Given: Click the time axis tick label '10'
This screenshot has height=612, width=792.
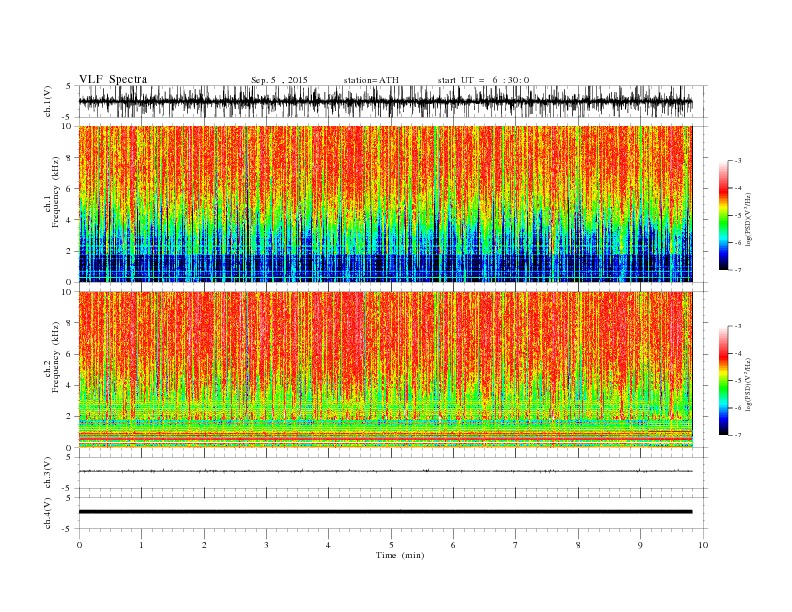Looking at the screenshot, I should 703,545.
